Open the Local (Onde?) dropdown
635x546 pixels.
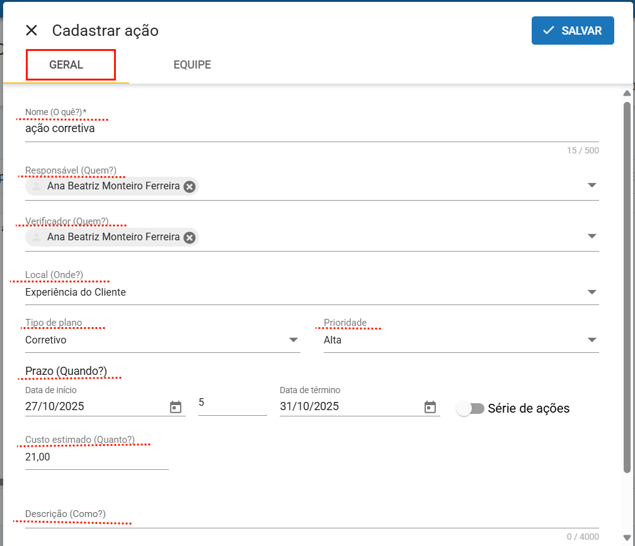(x=591, y=293)
